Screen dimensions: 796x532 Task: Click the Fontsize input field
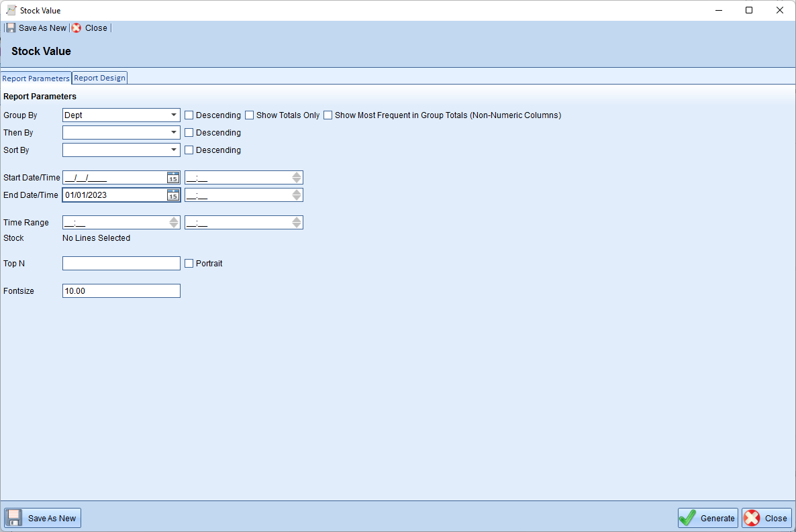coord(121,291)
